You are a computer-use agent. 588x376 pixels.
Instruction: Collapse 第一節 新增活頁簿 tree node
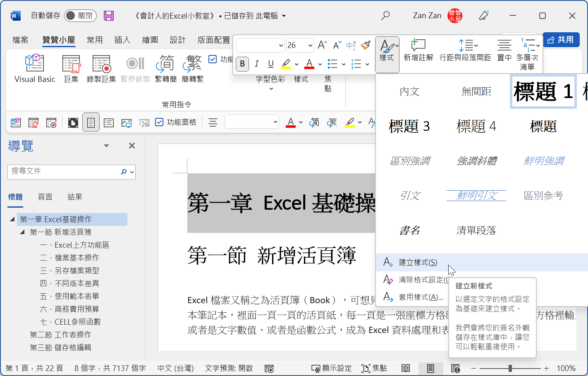point(22,232)
